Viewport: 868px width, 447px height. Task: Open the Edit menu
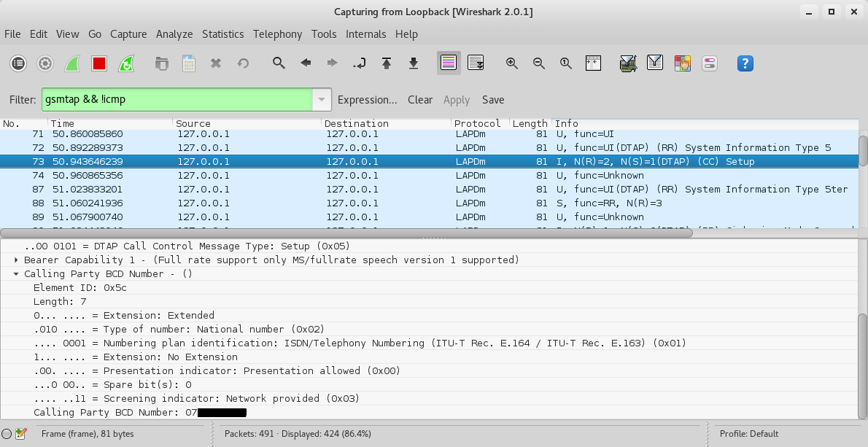(x=38, y=34)
